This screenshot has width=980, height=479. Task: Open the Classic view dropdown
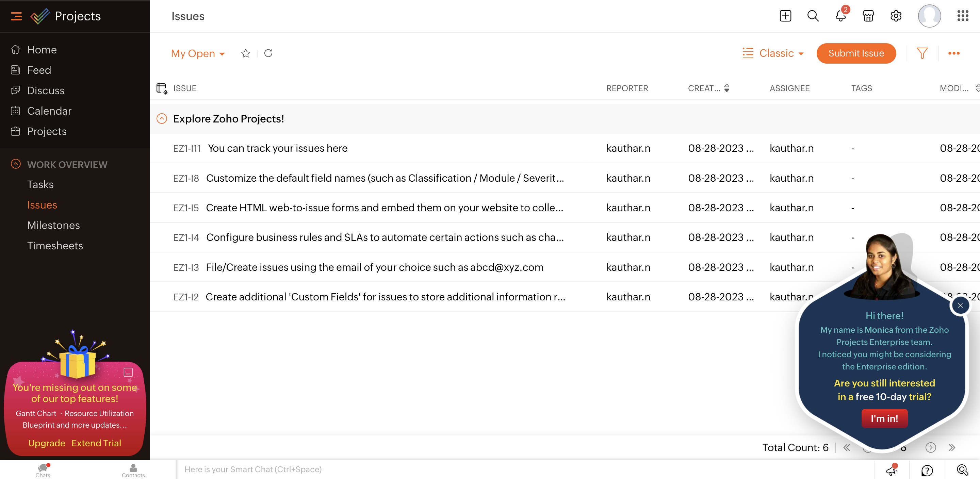coord(773,53)
